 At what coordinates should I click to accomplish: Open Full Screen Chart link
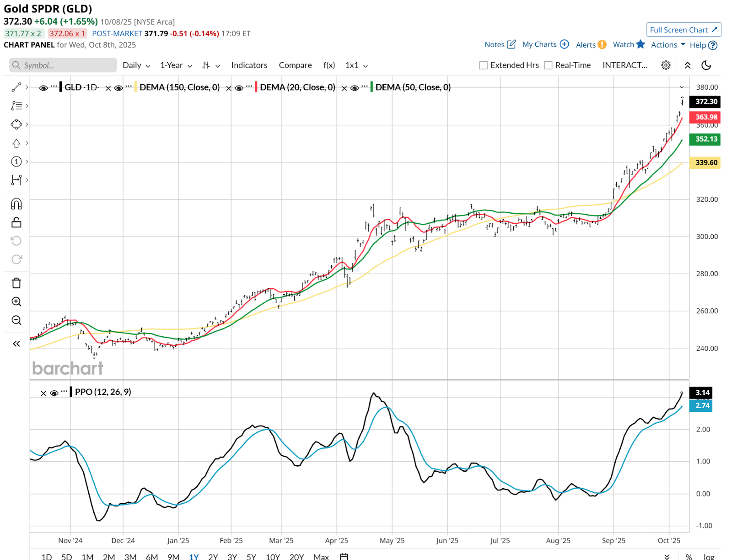click(684, 30)
